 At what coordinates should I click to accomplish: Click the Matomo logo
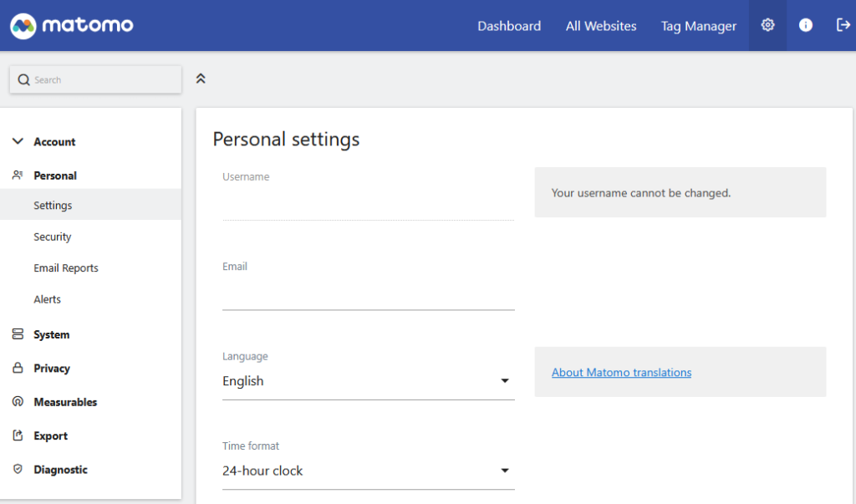[72, 25]
